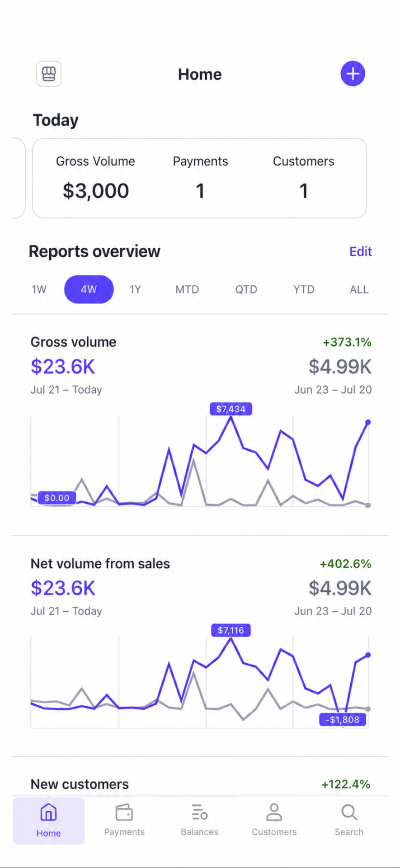The height and width of the screenshot is (868, 400).
Task: Show ALL time range
Action: 359,289
